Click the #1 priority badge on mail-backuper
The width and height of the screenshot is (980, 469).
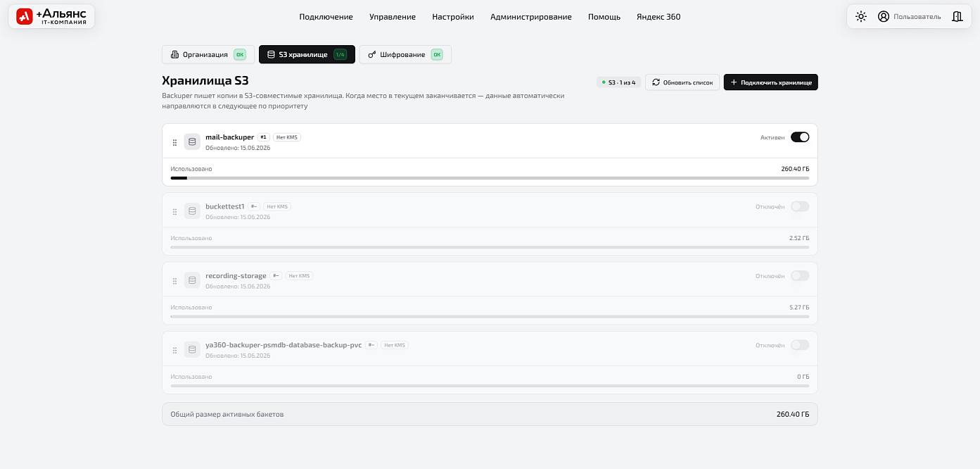264,137
